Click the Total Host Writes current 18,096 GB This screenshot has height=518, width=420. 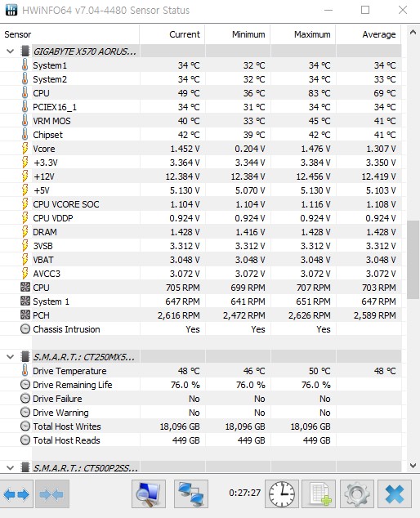[x=180, y=426]
